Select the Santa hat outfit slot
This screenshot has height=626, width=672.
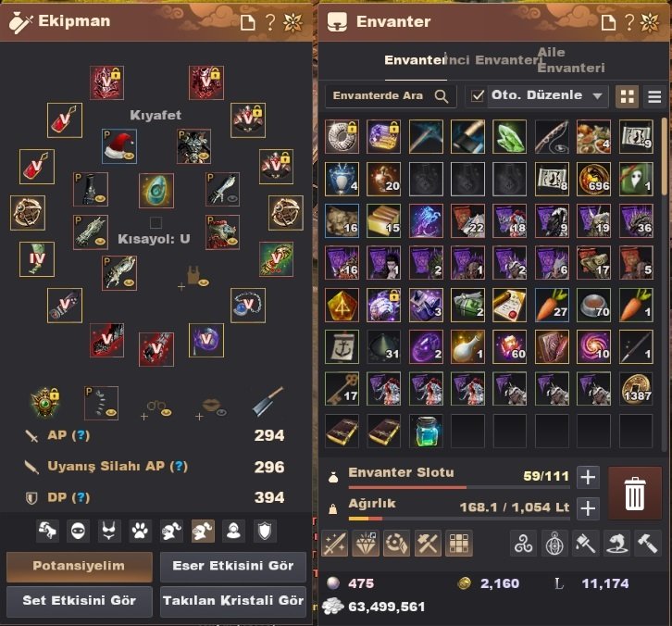119,146
